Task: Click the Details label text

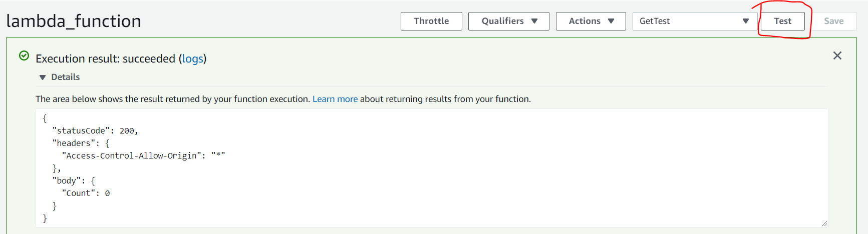Action: point(66,77)
